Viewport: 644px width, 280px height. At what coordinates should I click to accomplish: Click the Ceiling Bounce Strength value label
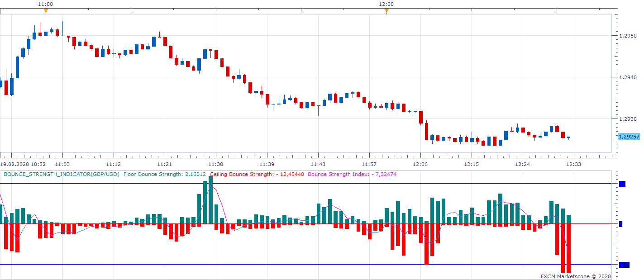257,174
